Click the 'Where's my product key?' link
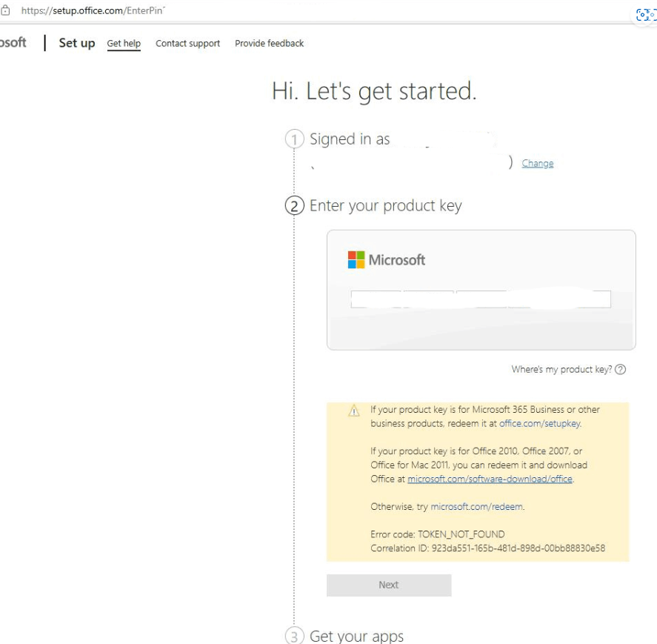Image resolution: width=657 pixels, height=644 pixels. coord(561,369)
